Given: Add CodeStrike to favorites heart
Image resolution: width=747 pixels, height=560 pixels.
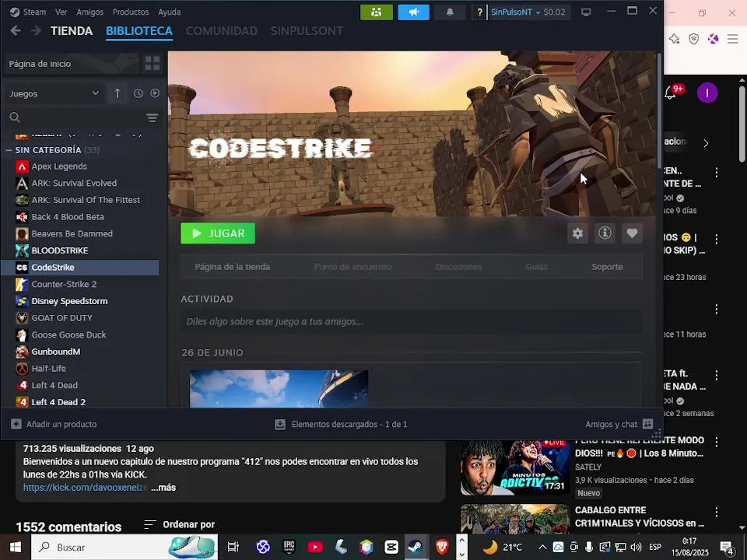Looking at the screenshot, I should (632, 233).
